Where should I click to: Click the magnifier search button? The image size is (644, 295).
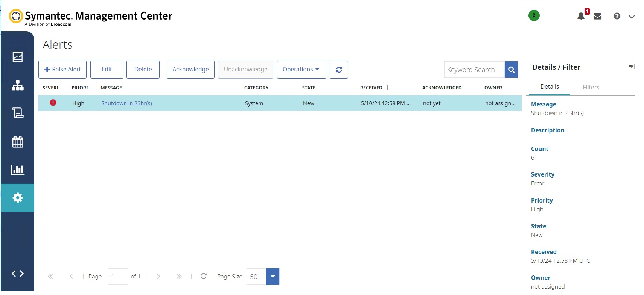click(x=511, y=70)
